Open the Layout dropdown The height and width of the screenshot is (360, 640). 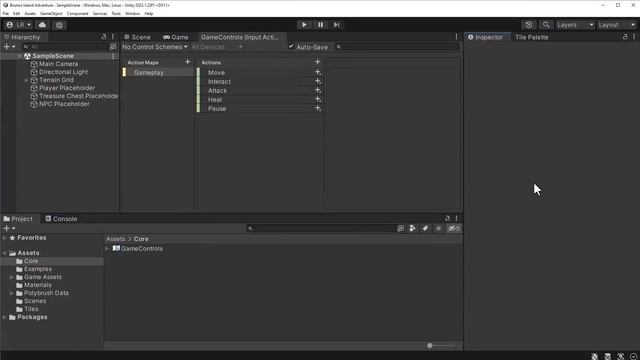[616, 25]
